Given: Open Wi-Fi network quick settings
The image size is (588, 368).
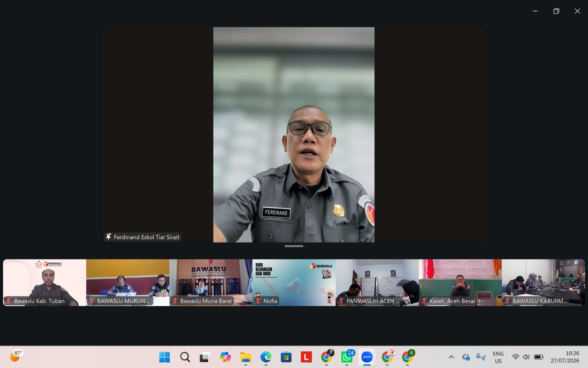Looking at the screenshot, I should click(x=516, y=357).
